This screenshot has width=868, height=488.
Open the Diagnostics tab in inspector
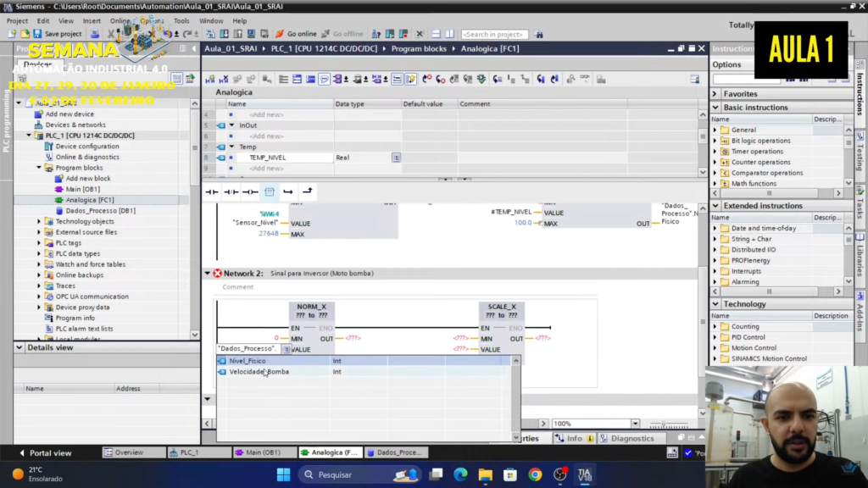pos(628,438)
